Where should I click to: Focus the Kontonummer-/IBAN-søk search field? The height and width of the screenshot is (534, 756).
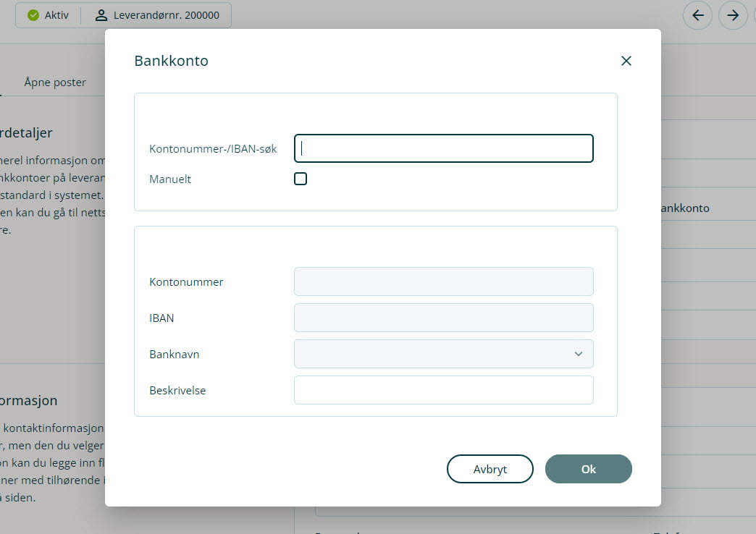tap(443, 148)
